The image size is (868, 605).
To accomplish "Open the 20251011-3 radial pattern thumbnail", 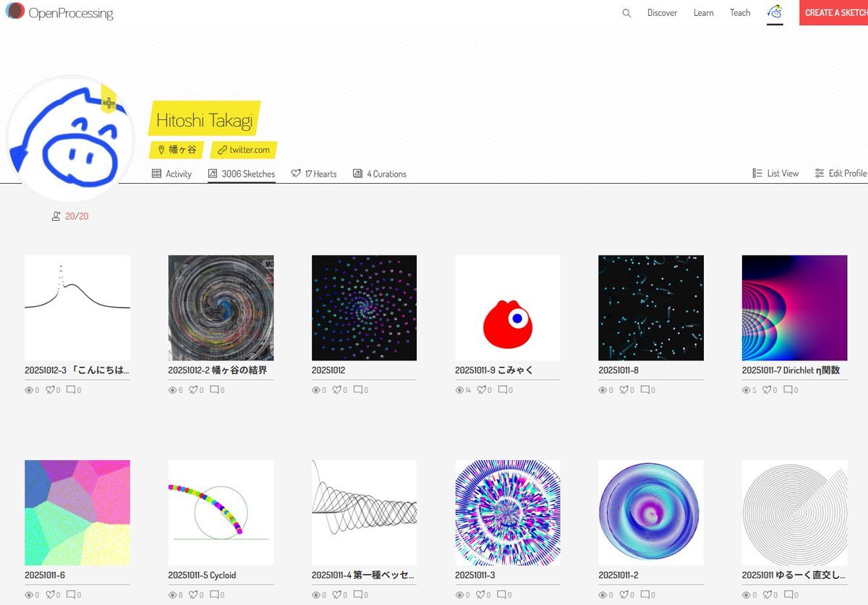I will [508, 512].
